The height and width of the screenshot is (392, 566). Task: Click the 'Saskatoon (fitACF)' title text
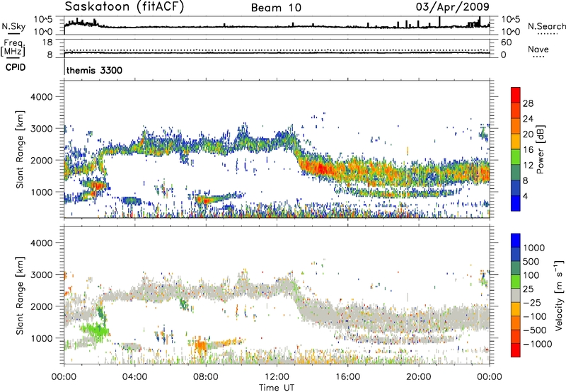(x=125, y=7)
